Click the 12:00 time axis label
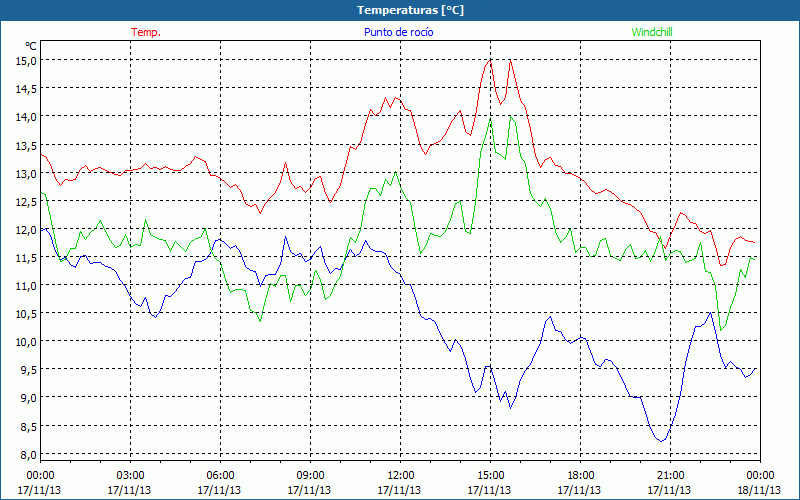The width and height of the screenshot is (800, 500). point(400,476)
